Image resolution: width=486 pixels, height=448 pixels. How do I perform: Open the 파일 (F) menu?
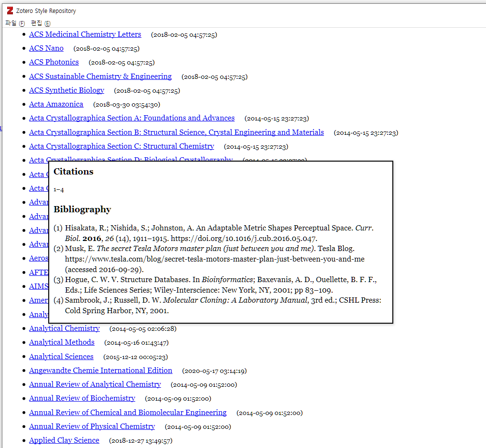tap(15, 23)
